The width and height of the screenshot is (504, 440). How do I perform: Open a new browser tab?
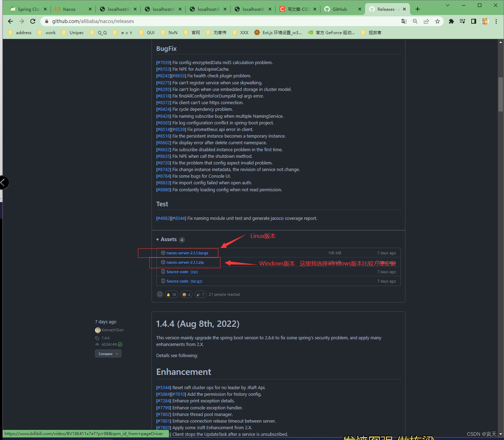tap(418, 9)
